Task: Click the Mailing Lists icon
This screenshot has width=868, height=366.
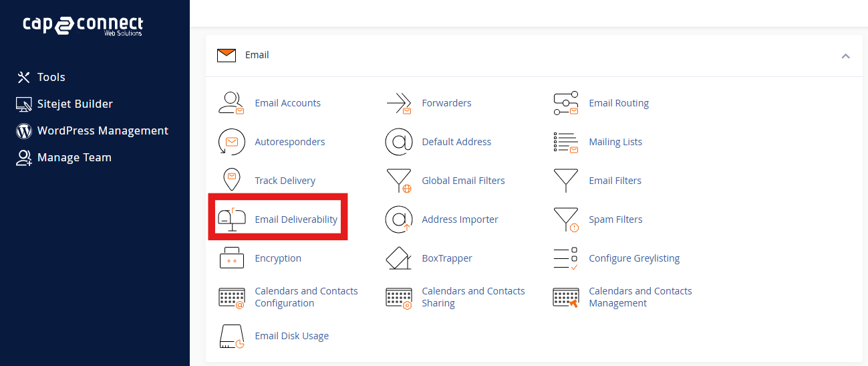Action: pos(566,142)
